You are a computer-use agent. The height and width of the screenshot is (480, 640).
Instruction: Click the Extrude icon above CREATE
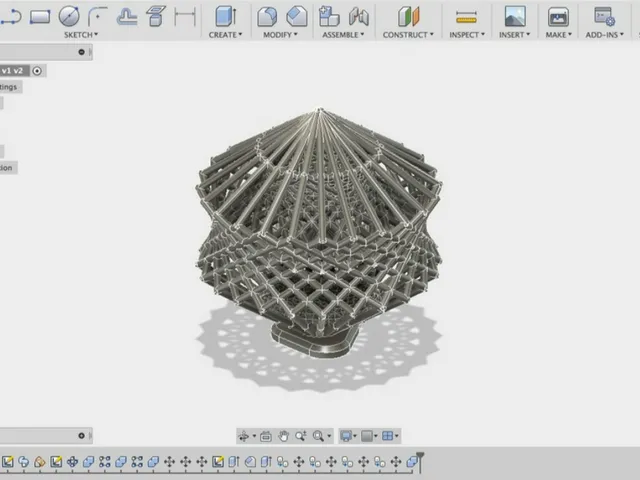[226, 16]
